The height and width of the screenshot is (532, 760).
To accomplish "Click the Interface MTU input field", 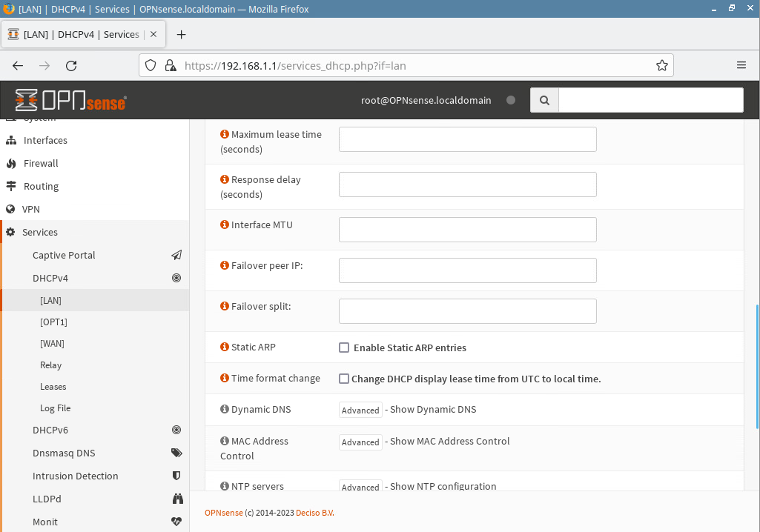I will tap(467, 230).
